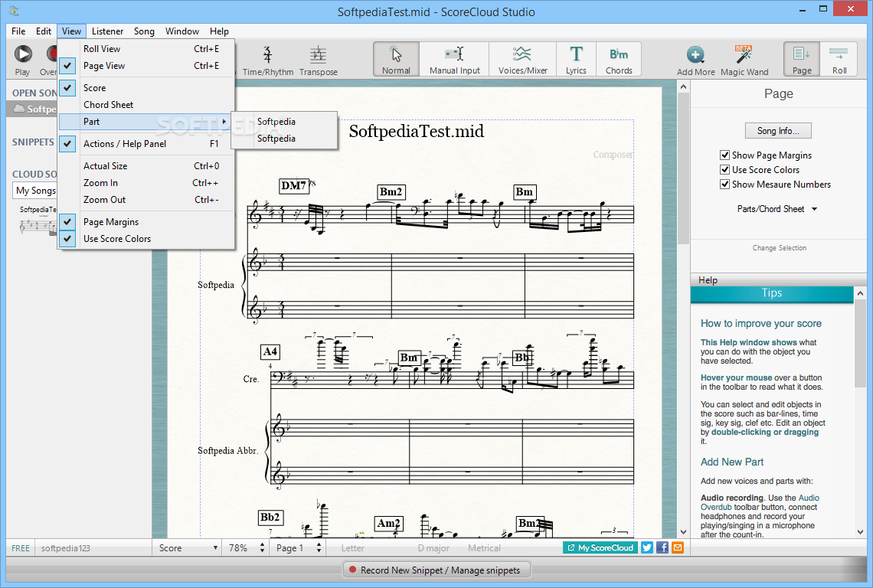
Task: Select the Lyrics tool
Action: pos(576,59)
